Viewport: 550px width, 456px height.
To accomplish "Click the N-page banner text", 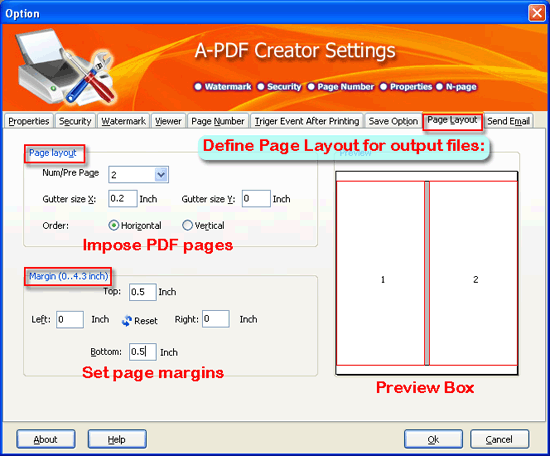I will coord(461,87).
